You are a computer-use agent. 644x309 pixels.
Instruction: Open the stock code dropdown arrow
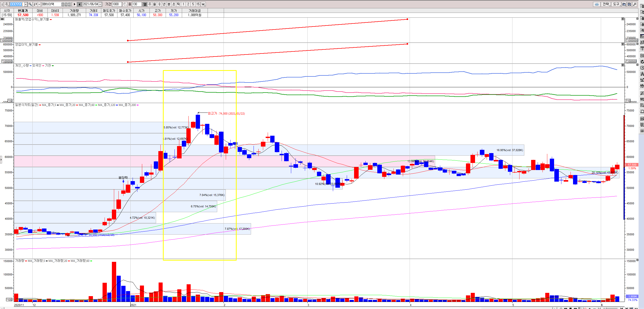pos(26,4)
